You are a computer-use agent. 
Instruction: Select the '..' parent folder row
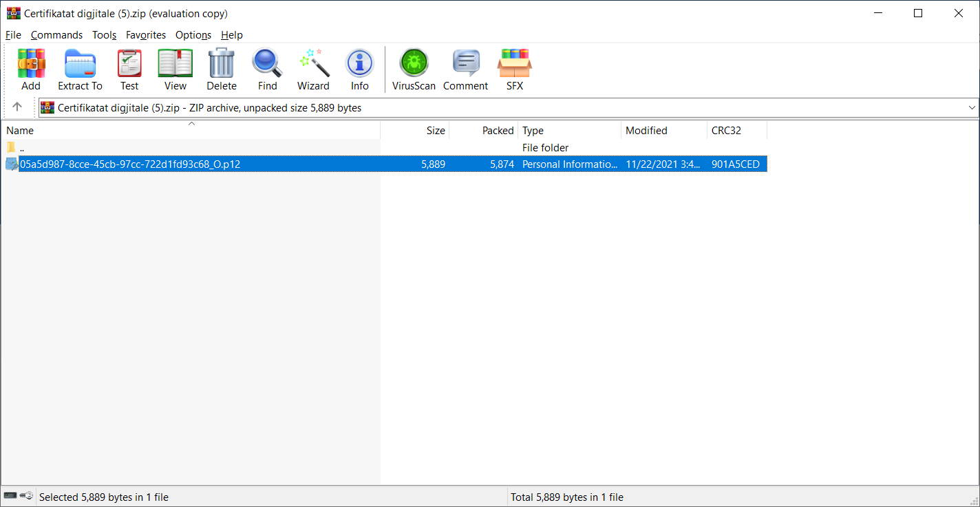385,148
